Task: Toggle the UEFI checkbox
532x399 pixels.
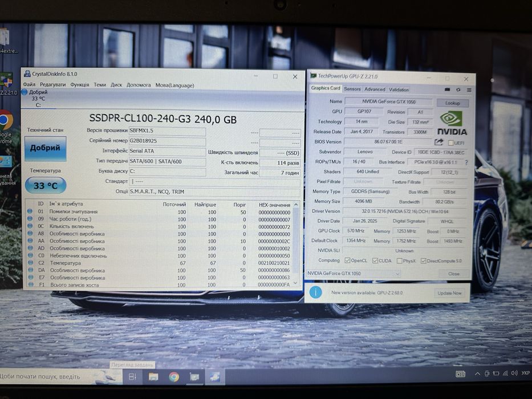Action: click(x=451, y=143)
